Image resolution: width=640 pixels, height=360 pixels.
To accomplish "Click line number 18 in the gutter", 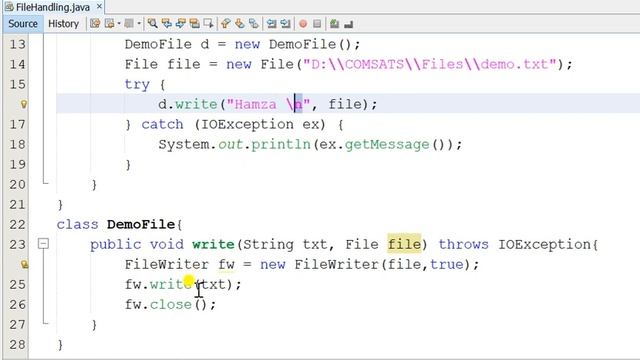I will pyautogui.click(x=17, y=144).
